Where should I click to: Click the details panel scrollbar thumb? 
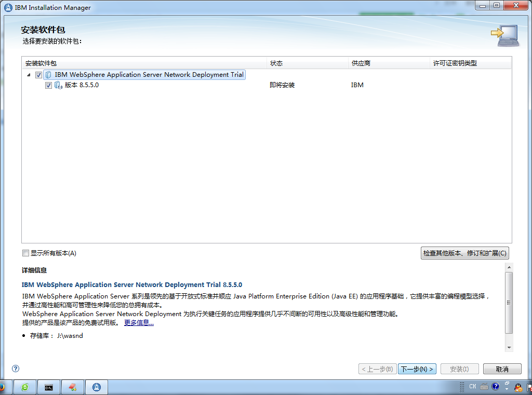(509, 303)
